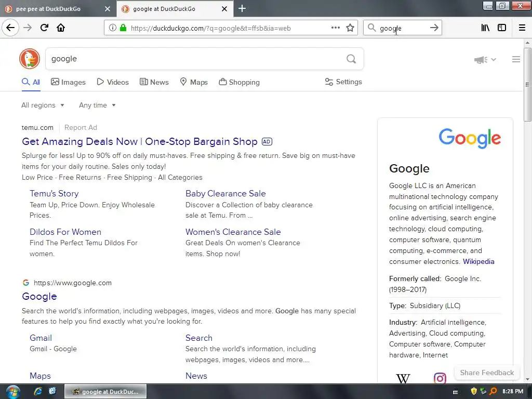Viewport: 532px width, 399px height.
Task: Expand the Any time filter dropdown
Action: tap(97, 105)
